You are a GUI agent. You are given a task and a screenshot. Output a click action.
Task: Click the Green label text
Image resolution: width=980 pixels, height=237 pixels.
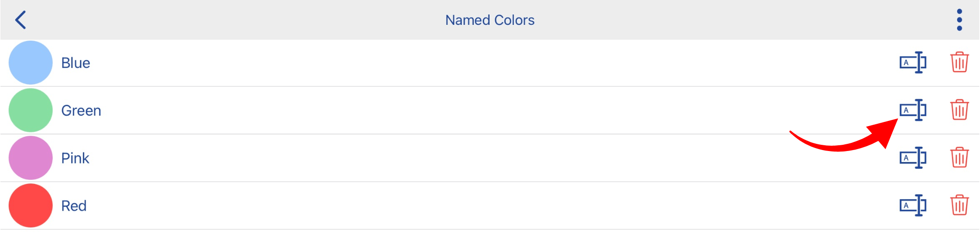click(x=81, y=111)
